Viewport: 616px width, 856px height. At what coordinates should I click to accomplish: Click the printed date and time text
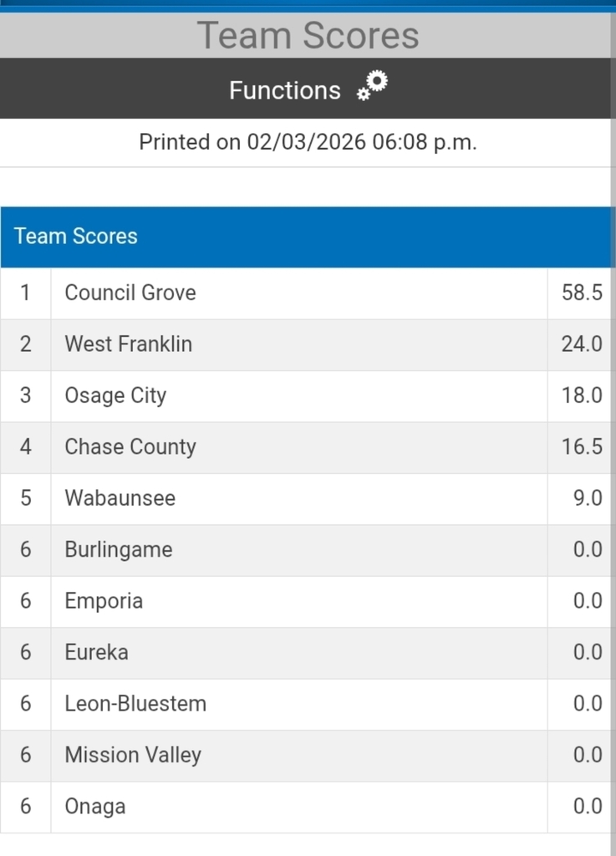308,142
